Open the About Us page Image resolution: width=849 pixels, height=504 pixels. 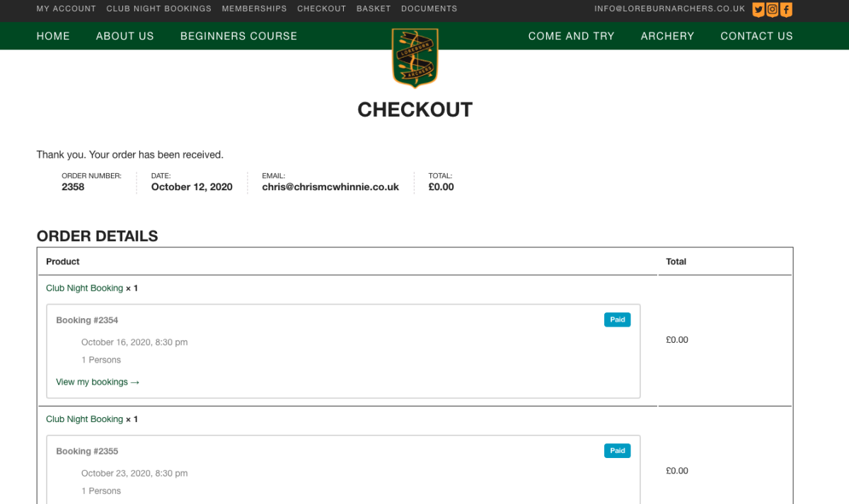[x=125, y=36]
